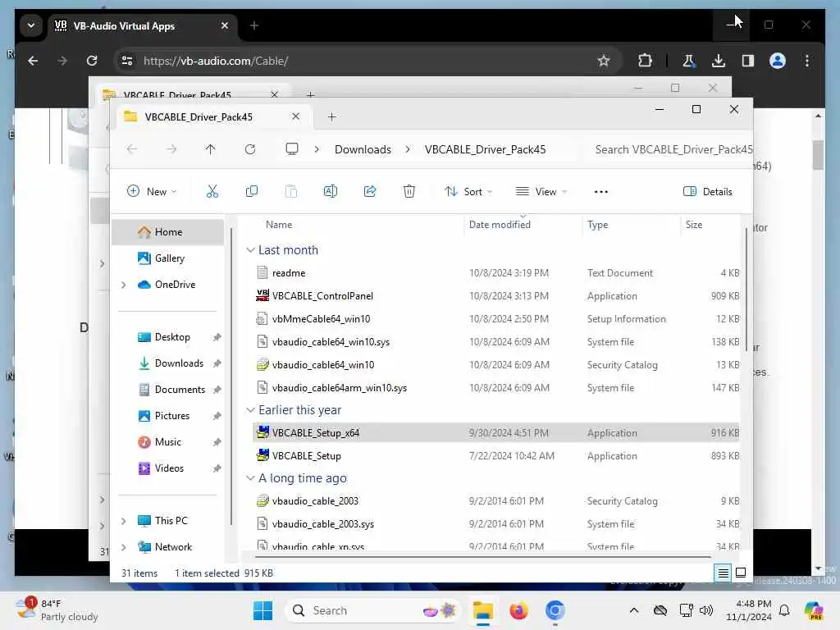This screenshot has width=840, height=630.
Task: Click the volume speaker tray icon
Action: [706, 610]
